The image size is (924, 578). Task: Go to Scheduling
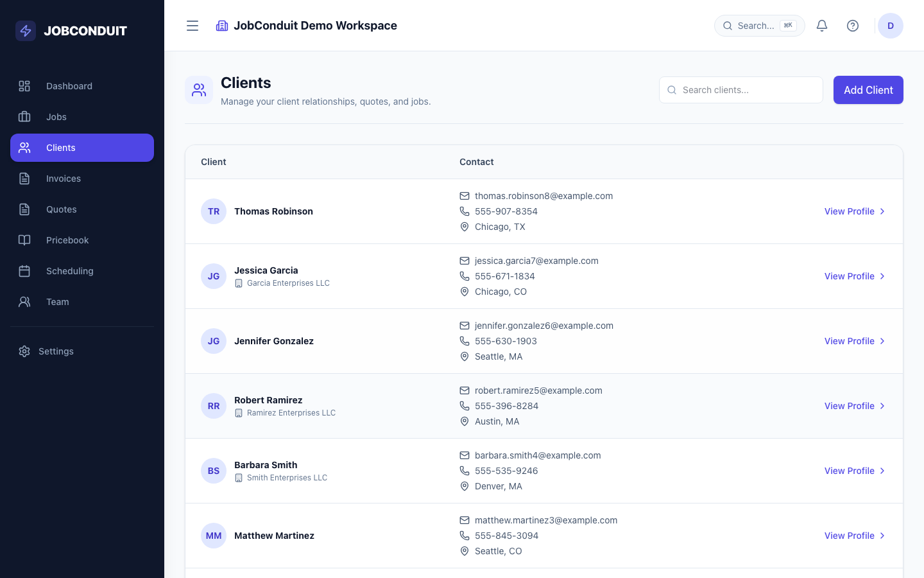82,271
